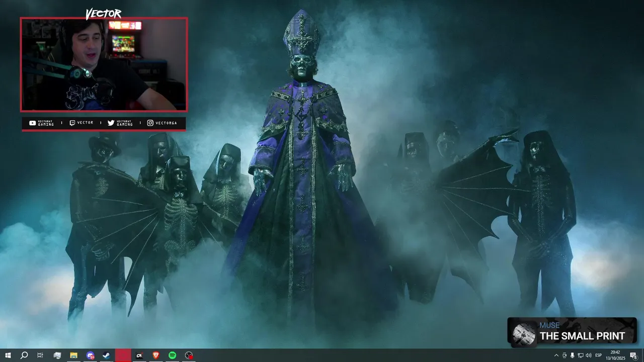Open notification center with 8 notifications

coord(634,355)
